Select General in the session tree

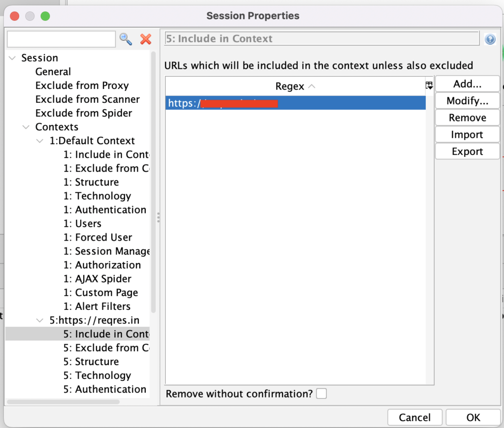click(53, 72)
